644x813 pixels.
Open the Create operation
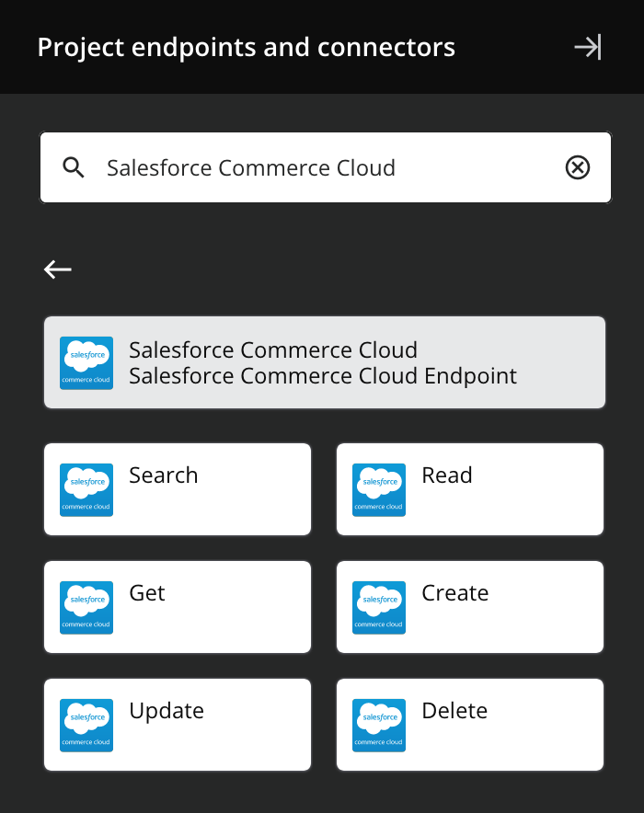click(469, 606)
